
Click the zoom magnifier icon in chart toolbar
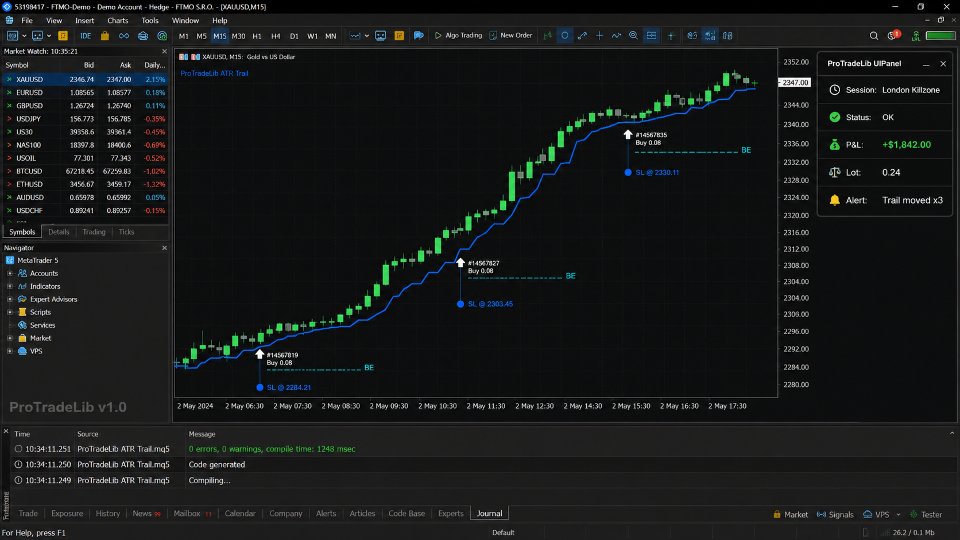633,36
